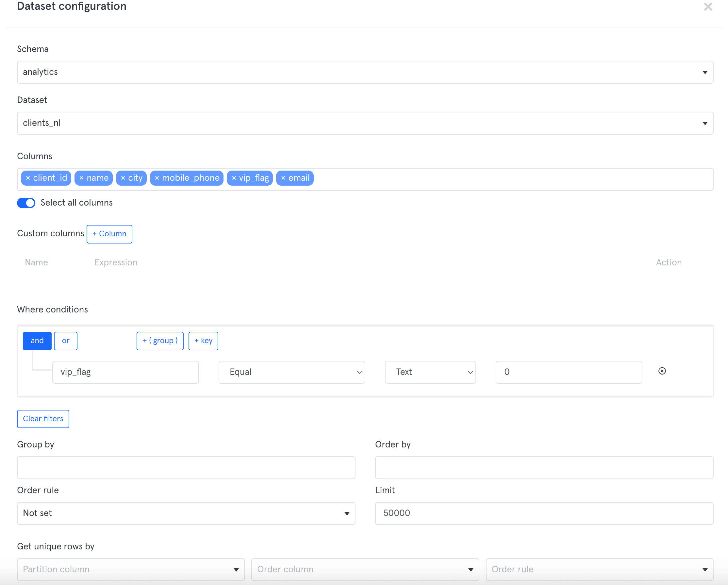Add a custom column with + Column
This screenshot has width=728, height=585.
click(109, 234)
